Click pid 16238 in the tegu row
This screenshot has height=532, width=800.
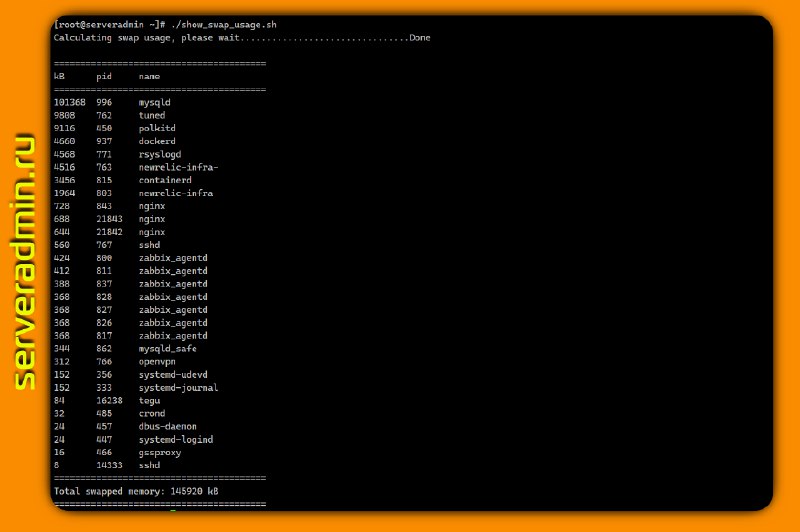coord(109,401)
